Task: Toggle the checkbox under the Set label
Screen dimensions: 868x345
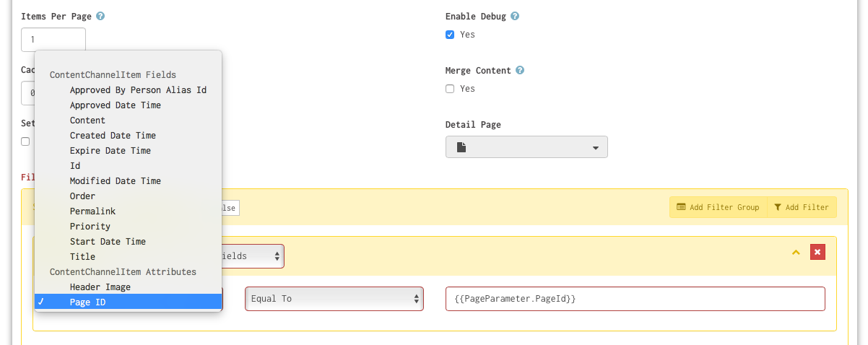Action: coord(26,141)
